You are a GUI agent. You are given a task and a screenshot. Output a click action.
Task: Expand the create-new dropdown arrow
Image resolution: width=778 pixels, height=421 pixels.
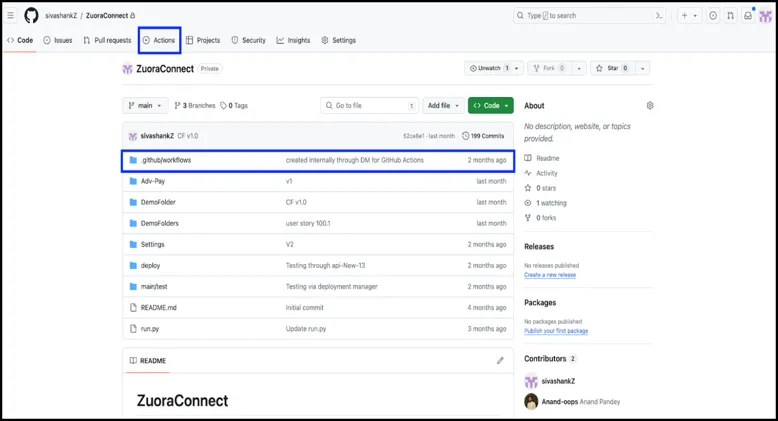695,15
